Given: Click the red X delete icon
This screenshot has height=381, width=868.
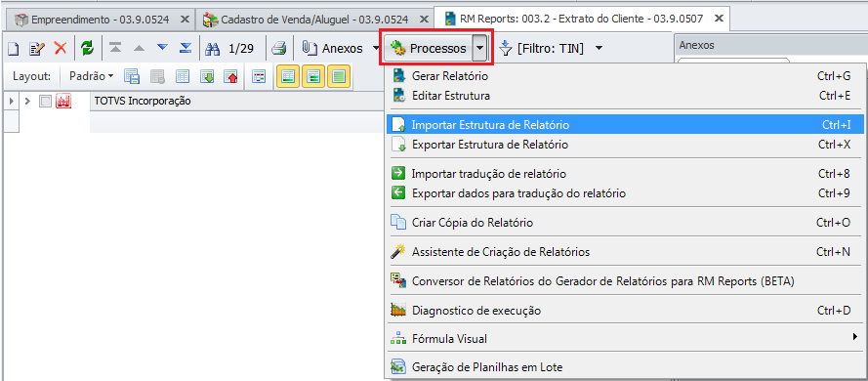Looking at the screenshot, I should (x=61, y=49).
